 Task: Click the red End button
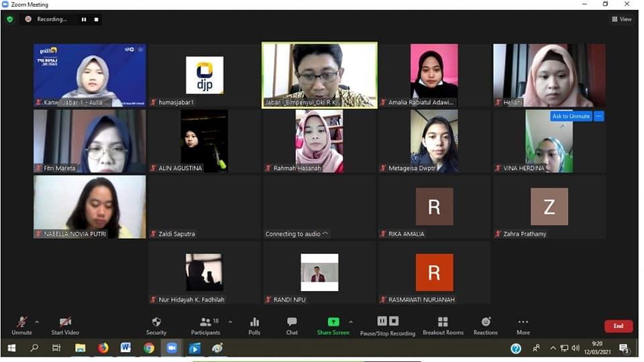[618, 326]
